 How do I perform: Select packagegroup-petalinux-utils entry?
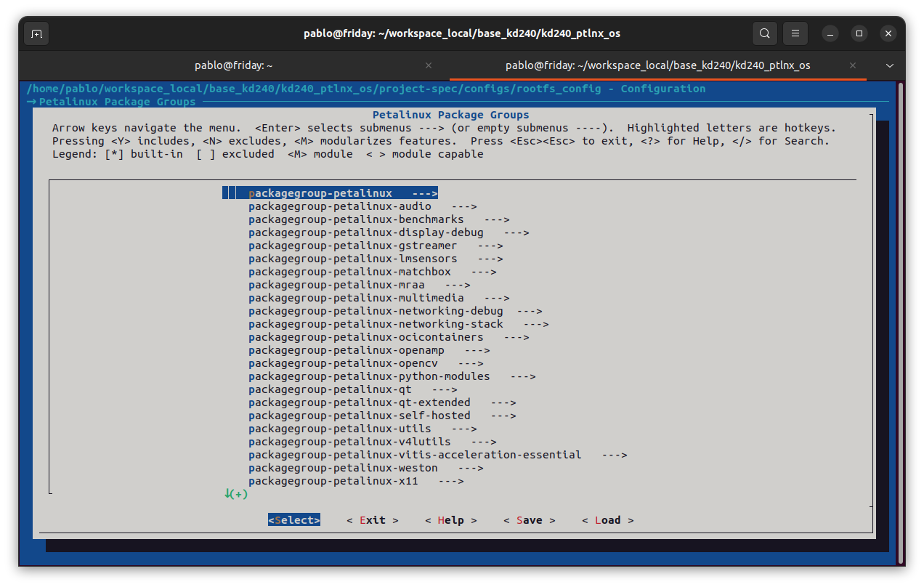coord(362,429)
